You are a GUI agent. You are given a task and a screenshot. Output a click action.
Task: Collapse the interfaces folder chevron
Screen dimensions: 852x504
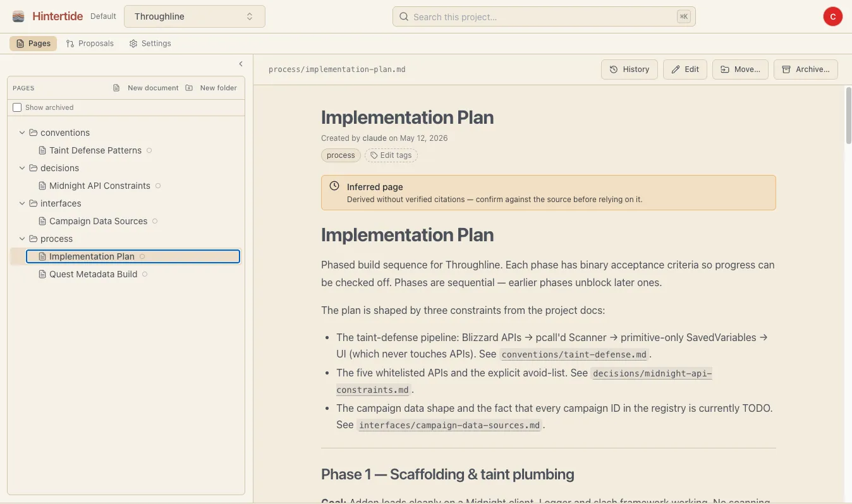[x=22, y=203]
